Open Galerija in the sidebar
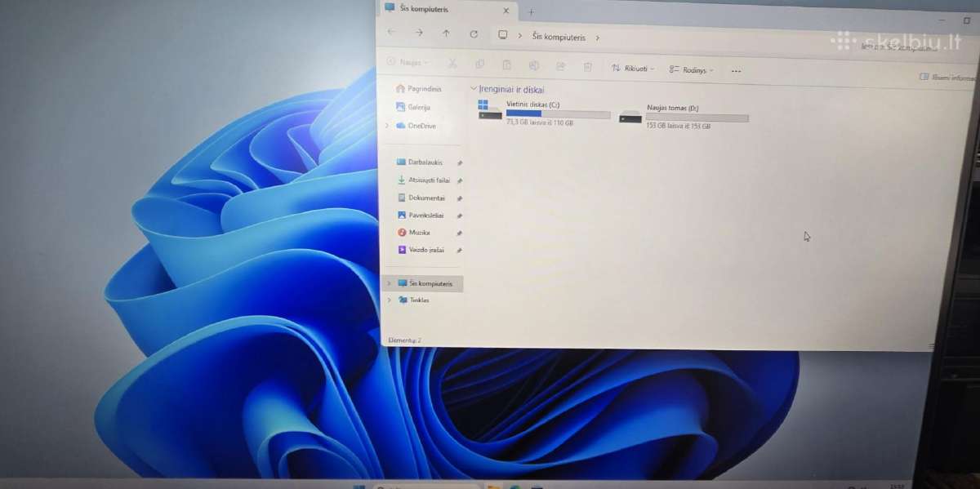 [414, 107]
